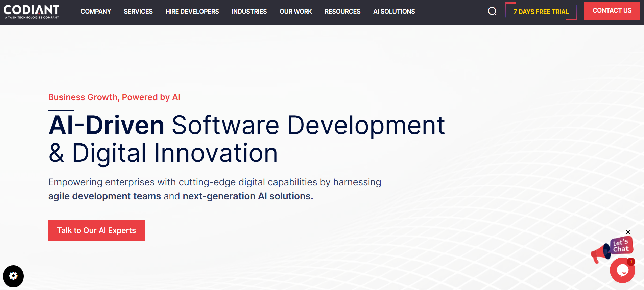Click Talk to Our AI Experts button
The height and width of the screenshot is (290, 644).
tap(96, 230)
